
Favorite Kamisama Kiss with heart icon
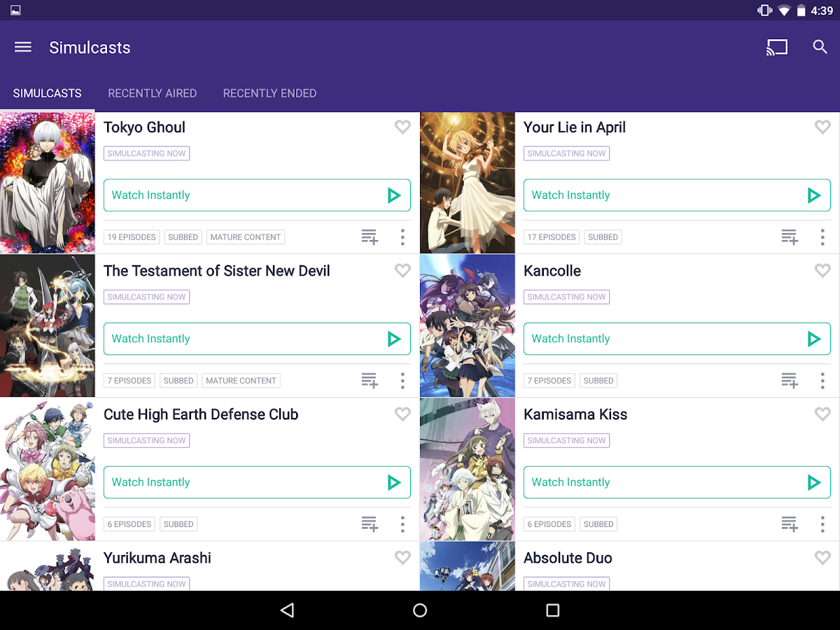point(822,414)
